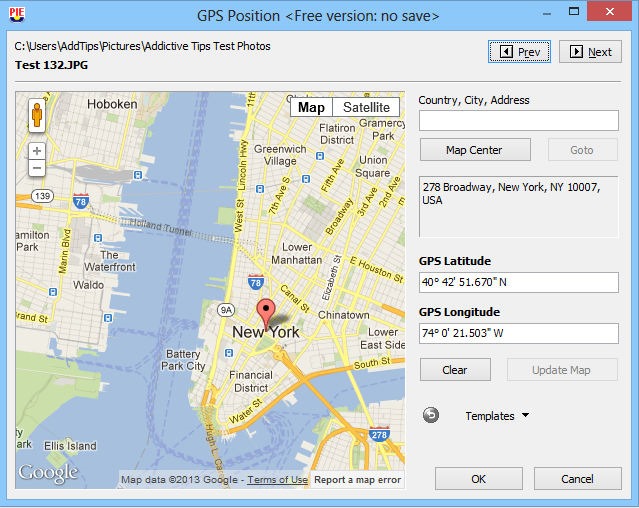
Task: Click the I-78 shield near Canal St
Action: [x=256, y=282]
